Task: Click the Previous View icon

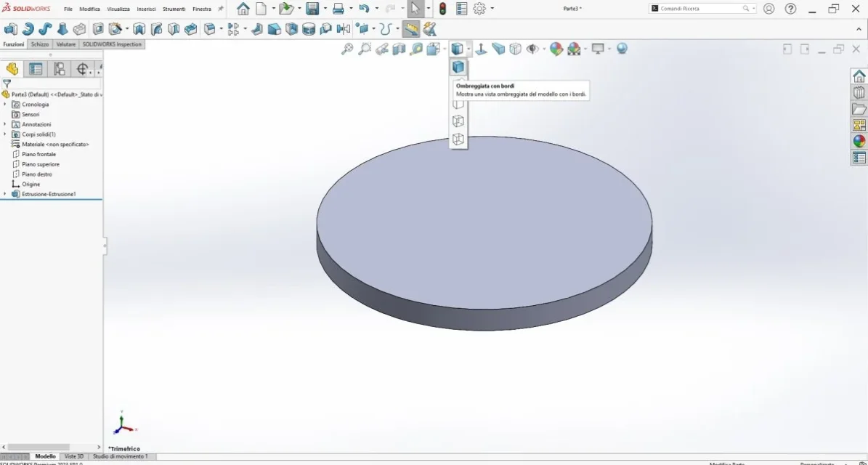Action: [381, 49]
